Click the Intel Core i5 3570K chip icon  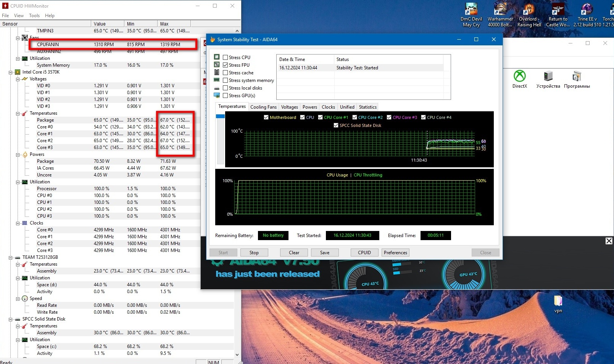point(18,72)
